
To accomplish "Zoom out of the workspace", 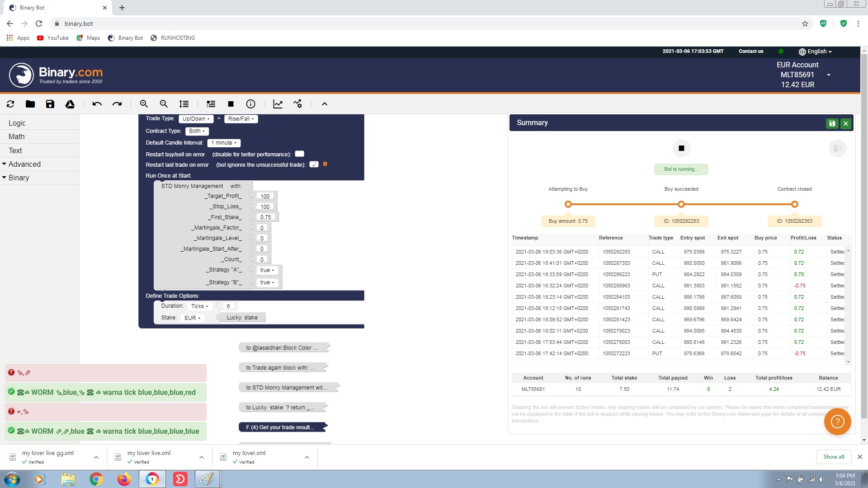I will point(164,104).
